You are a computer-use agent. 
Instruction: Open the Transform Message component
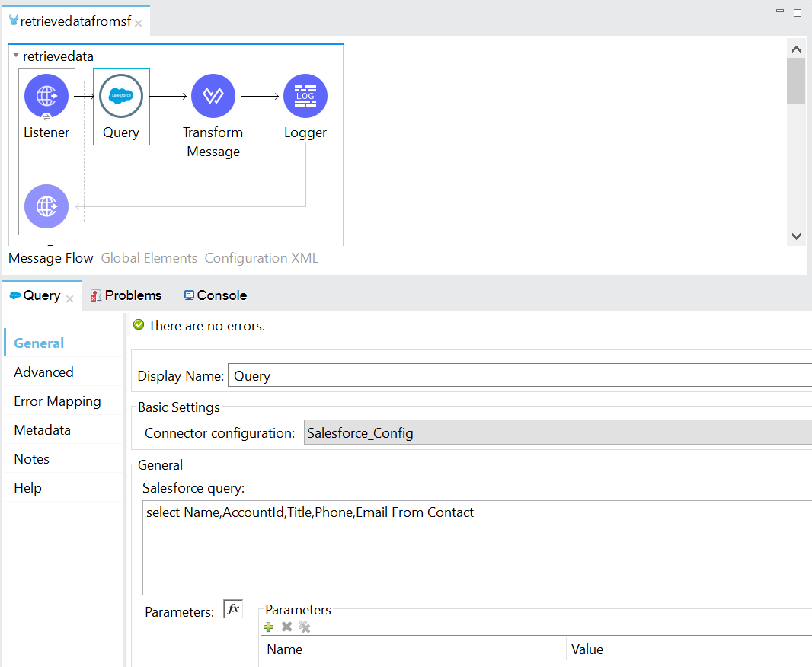tap(213, 96)
